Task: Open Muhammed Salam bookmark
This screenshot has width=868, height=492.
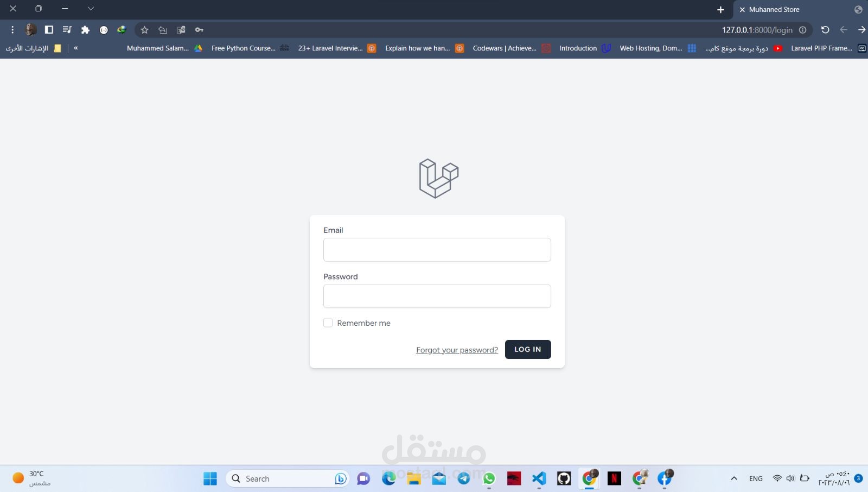Action: tap(164, 48)
